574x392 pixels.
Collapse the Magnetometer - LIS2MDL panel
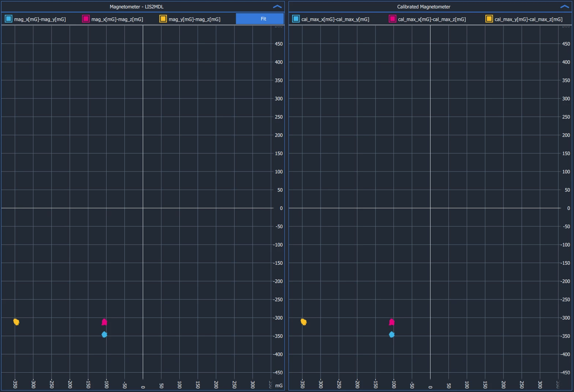[277, 7]
